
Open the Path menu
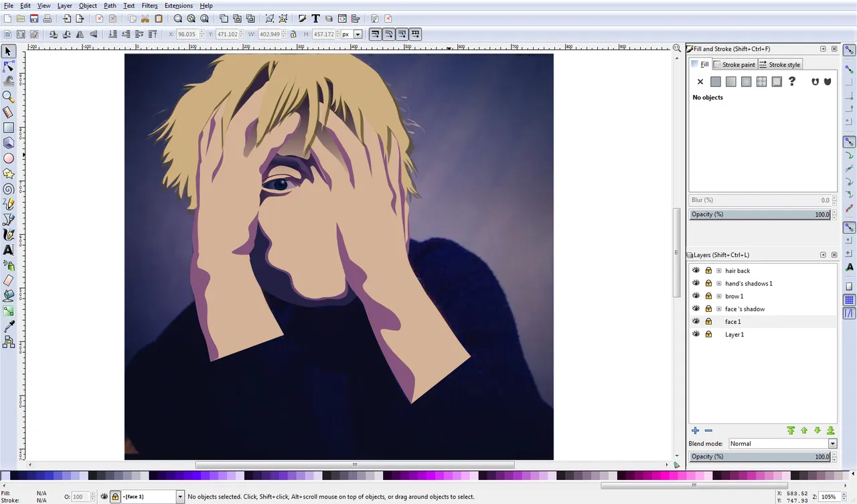point(110,5)
